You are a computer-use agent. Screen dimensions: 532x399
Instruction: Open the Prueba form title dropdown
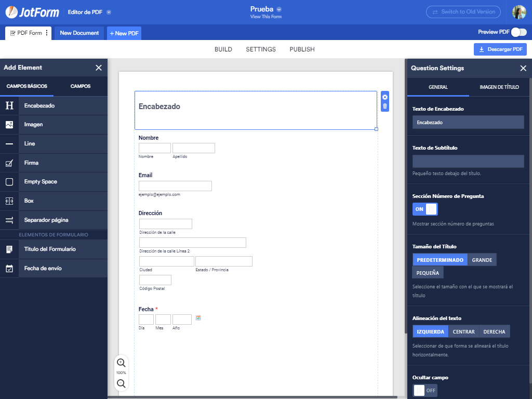[279, 9]
